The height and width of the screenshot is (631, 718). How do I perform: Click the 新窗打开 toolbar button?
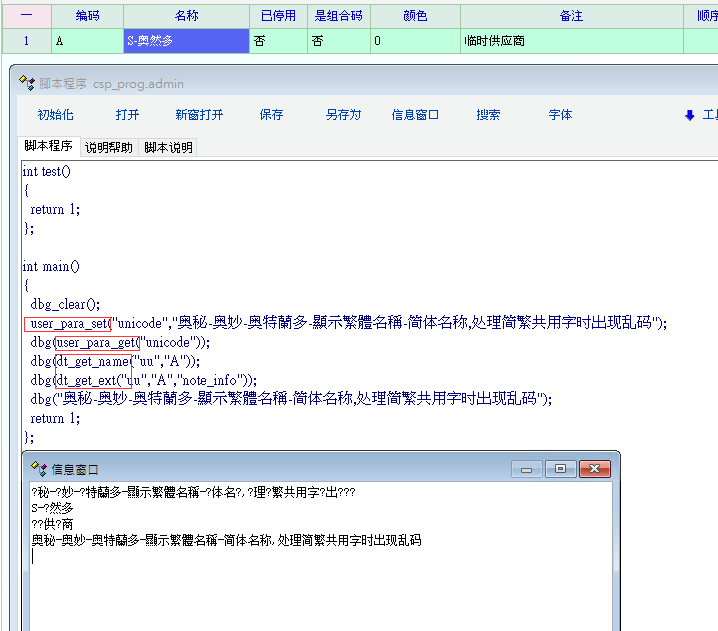click(199, 115)
